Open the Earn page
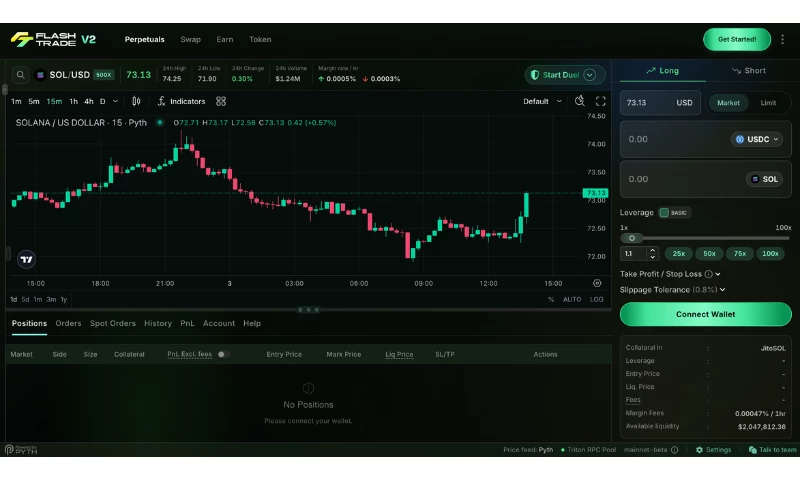This screenshot has height=480, width=800. coord(224,39)
